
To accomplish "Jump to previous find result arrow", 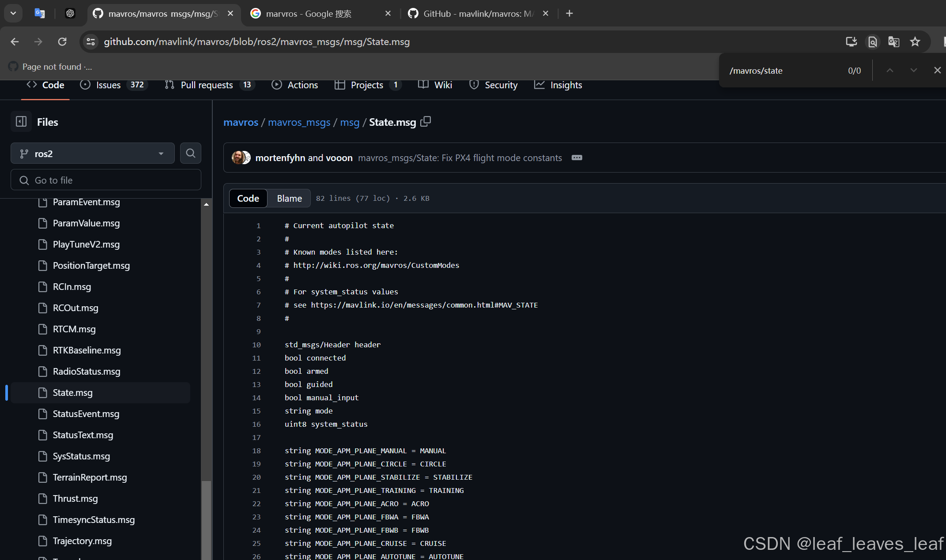I will click(889, 71).
